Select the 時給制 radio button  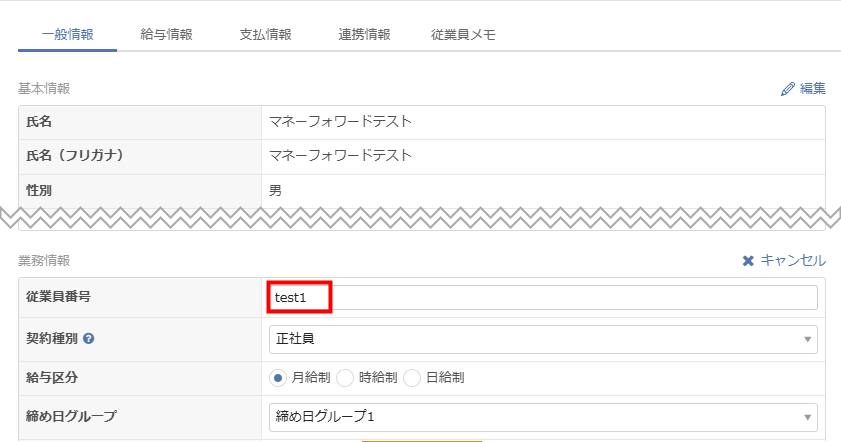point(345,378)
